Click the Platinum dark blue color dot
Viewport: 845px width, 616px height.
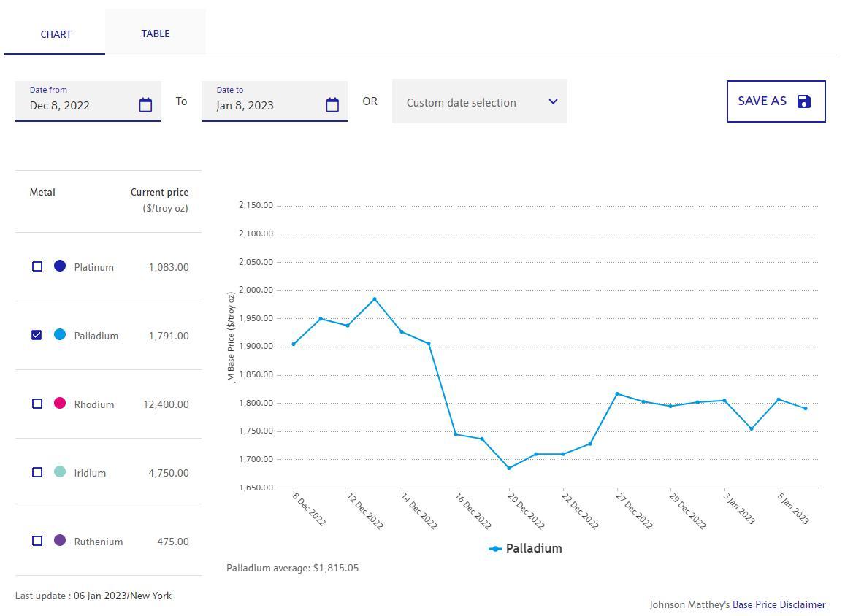[60, 266]
